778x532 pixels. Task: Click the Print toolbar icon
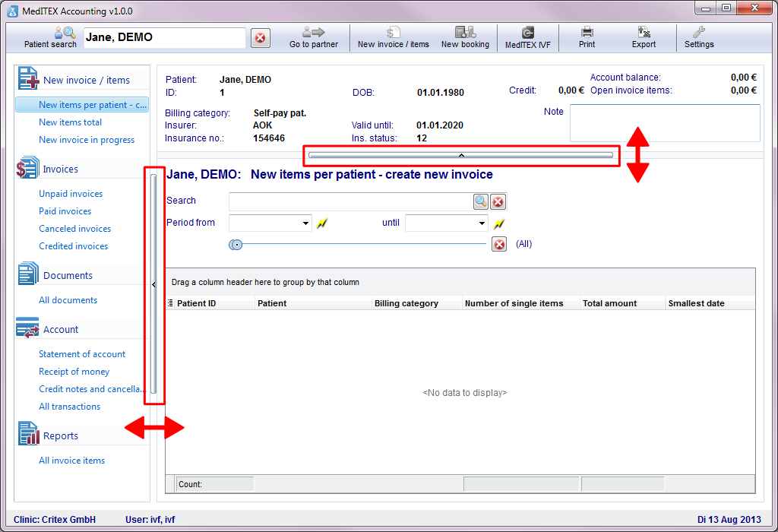click(x=587, y=38)
